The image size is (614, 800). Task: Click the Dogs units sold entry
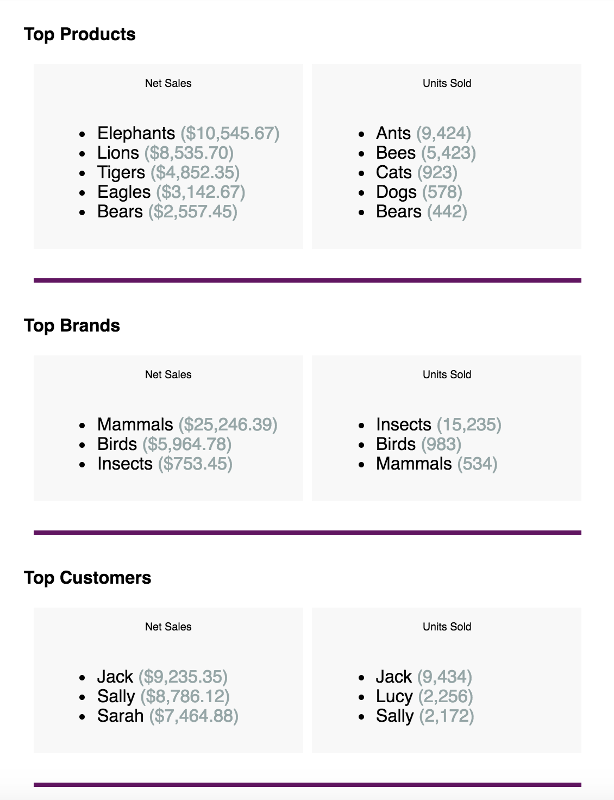click(x=419, y=192)
